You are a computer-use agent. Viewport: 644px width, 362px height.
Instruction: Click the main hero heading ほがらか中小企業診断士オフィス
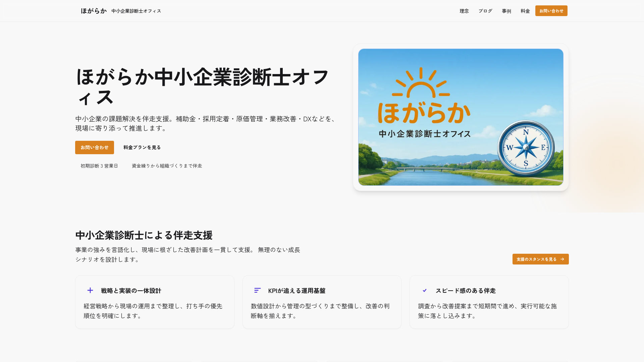pos(202,86)
